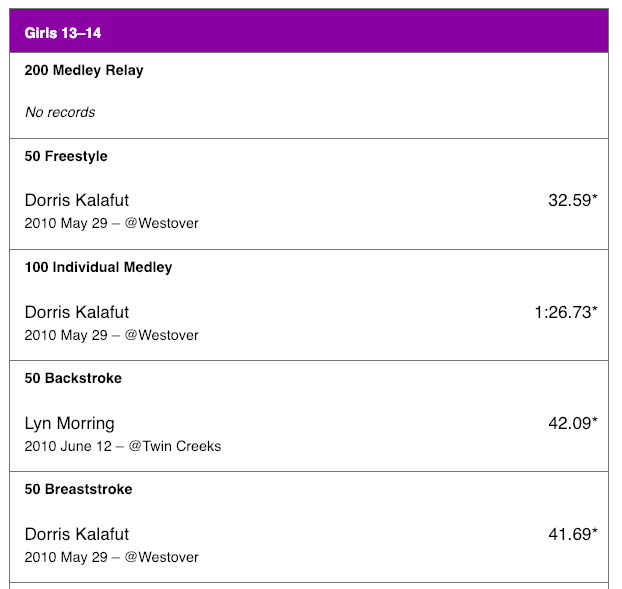
Task: Select swimmer Lyn Morring
Action: pos(69,424)
